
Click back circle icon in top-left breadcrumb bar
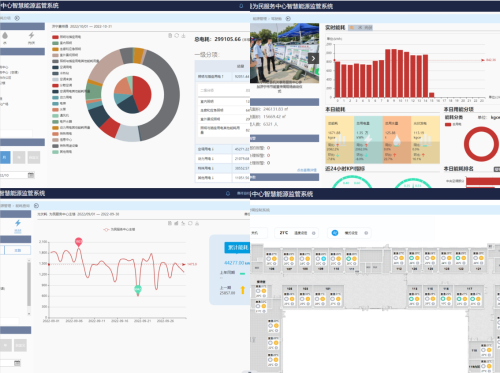coord(17,18)
